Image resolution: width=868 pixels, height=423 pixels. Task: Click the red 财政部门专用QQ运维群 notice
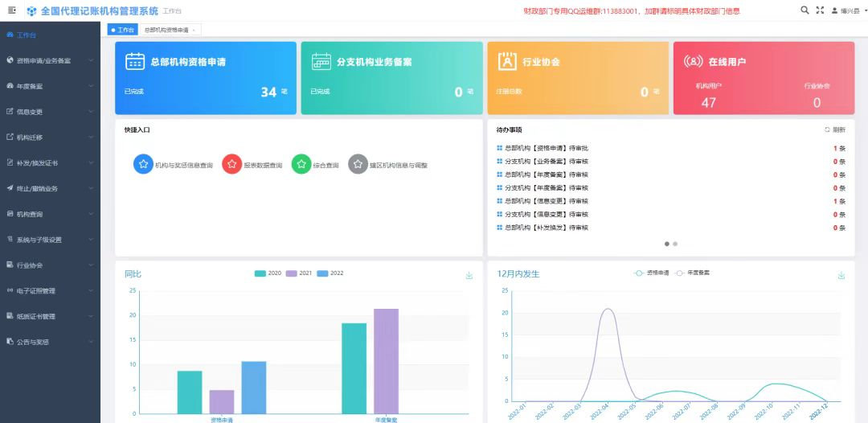pyautogui.click(x=632, y=10)
